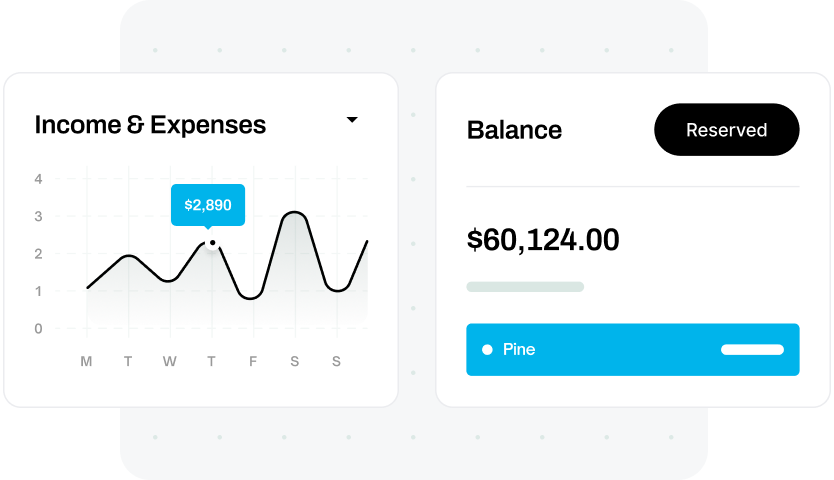
Task: Click the $2,890 chart tooltip
Action: (208, 205)
